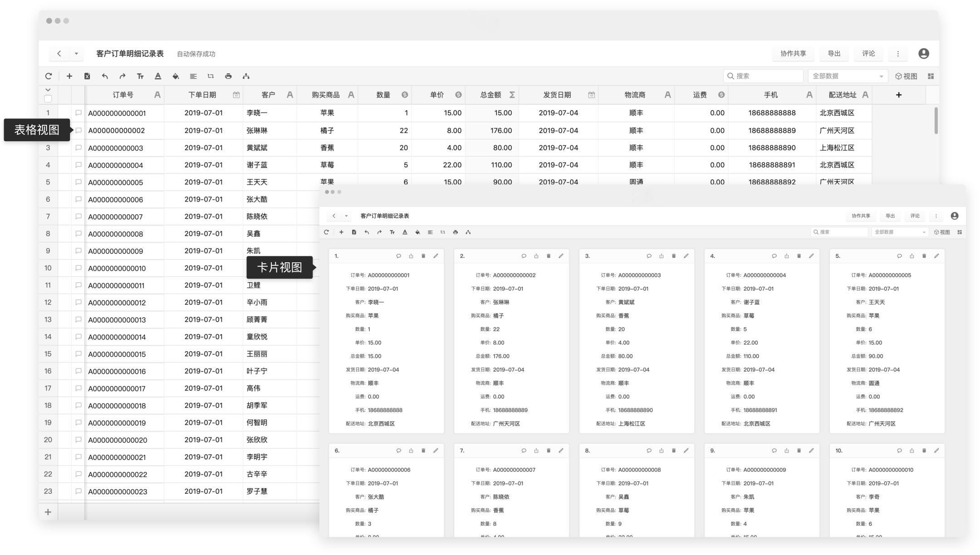Add new record with plus icon in table view toolbar
Viewport: 980px width, 555px height.
click(x=69, y=76)
